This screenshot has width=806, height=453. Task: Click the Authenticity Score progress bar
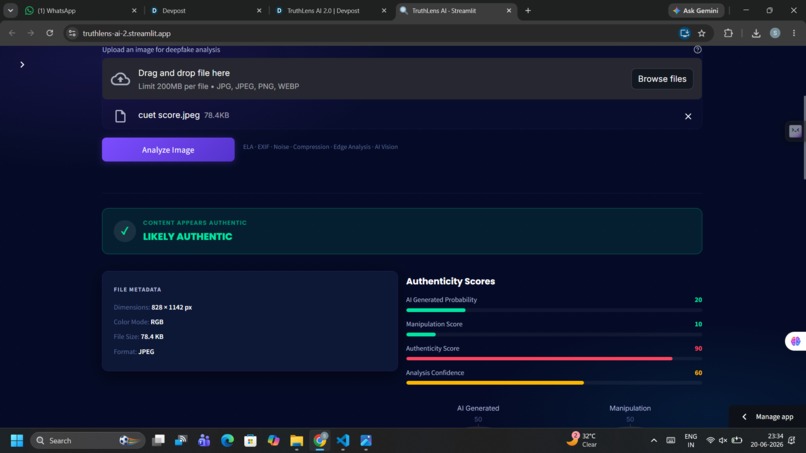click(x=554, y=359)
